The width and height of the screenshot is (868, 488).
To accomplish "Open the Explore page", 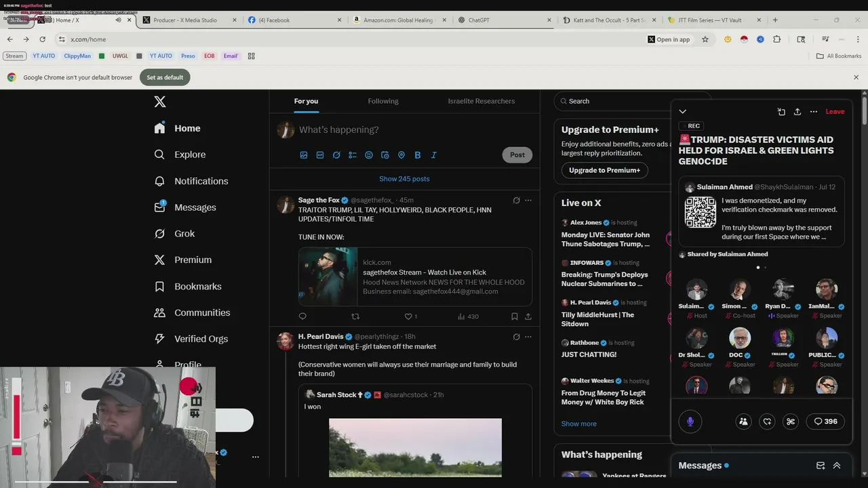I will coord(180,155).
